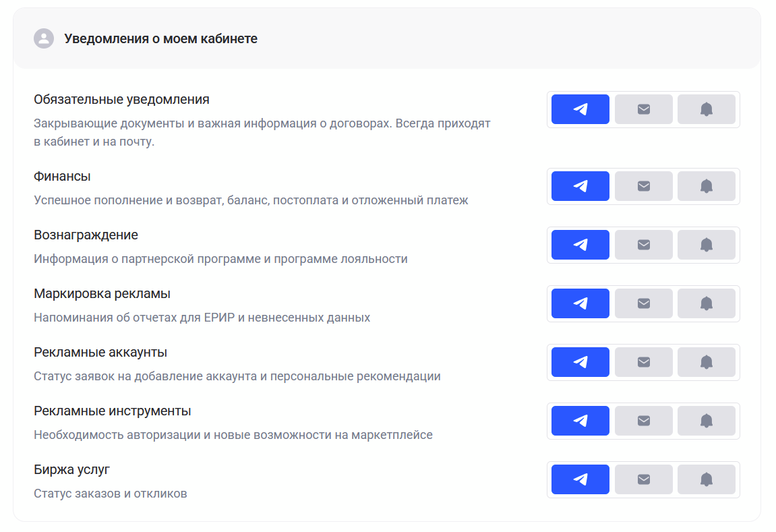The image size is (776, 532).
Task: Disable Telegram notifications for Вознаграждение
Action: coord(580,244)
